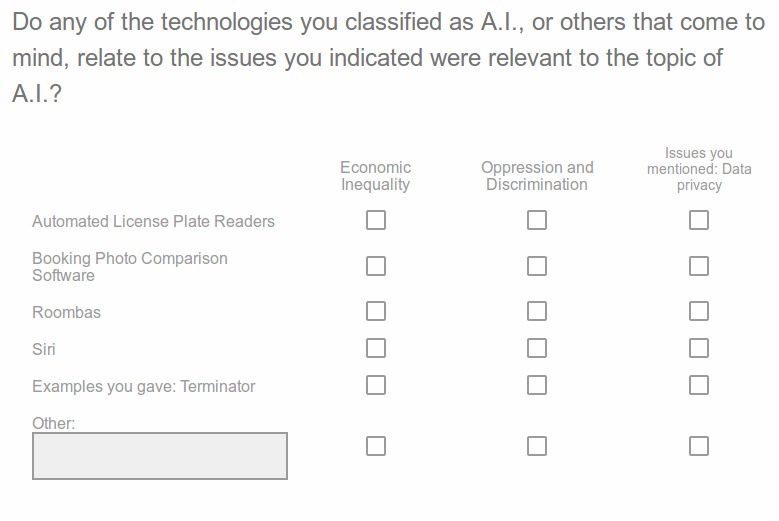Tick Data privacy for the Other row
779x521 pixels.
699,446
